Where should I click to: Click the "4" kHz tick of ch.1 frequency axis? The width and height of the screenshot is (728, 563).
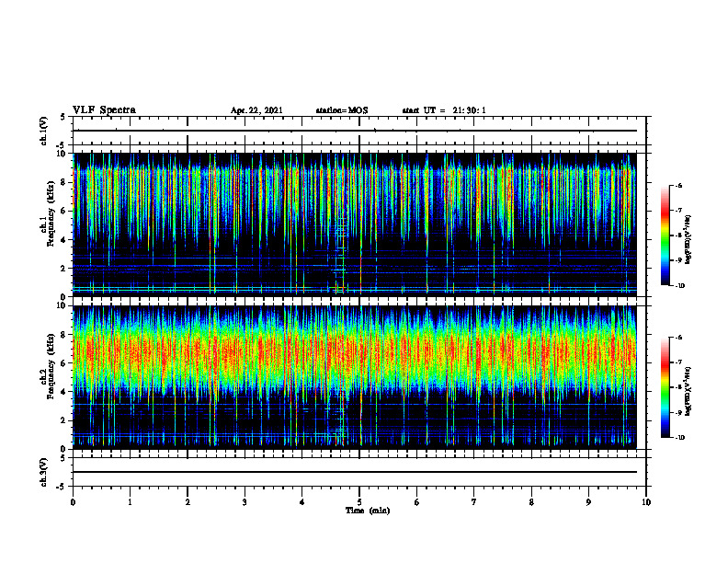pyautogui.click(x=64, y=240)
